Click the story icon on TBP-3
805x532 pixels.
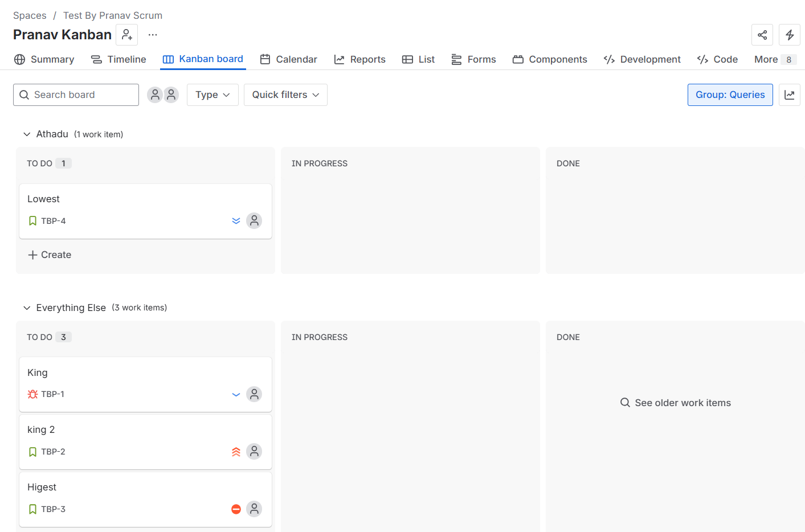click(32, 509)
